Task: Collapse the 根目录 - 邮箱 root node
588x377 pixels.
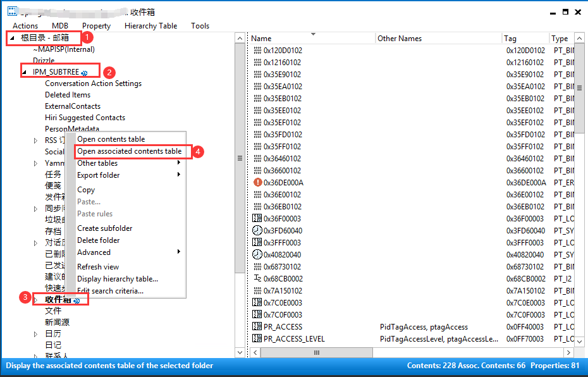Action: point(13,38)
